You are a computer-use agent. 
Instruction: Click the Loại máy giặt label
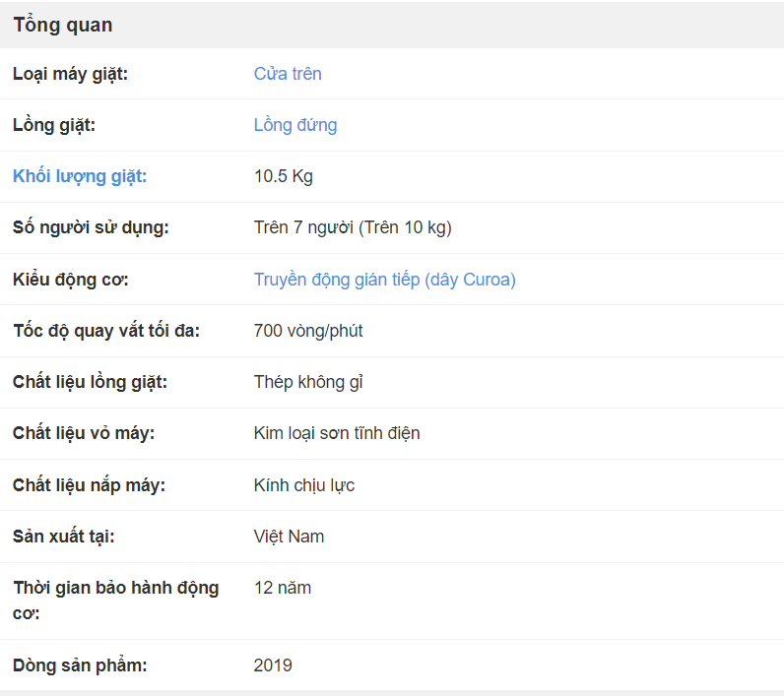click(x=71, y=74)
